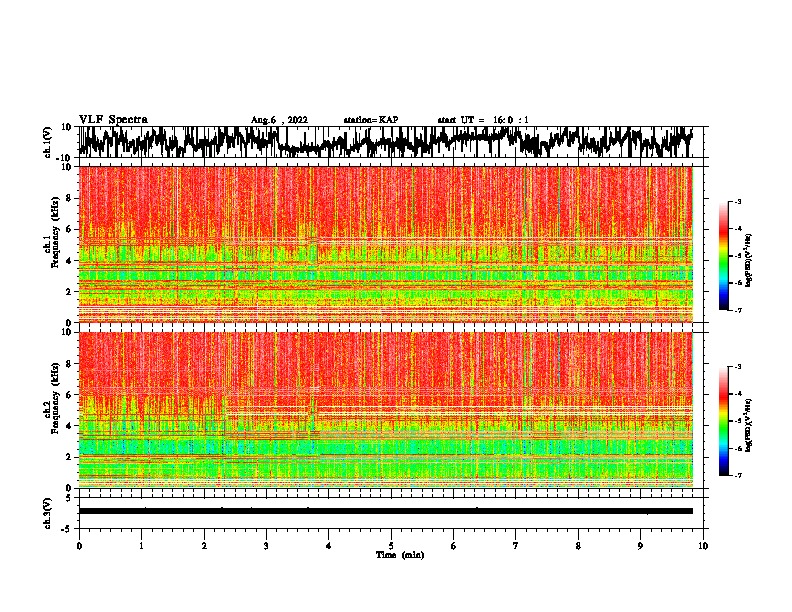Click time axis tick label '10'
Screen dimensions: 792x612
tap(703, 546)
